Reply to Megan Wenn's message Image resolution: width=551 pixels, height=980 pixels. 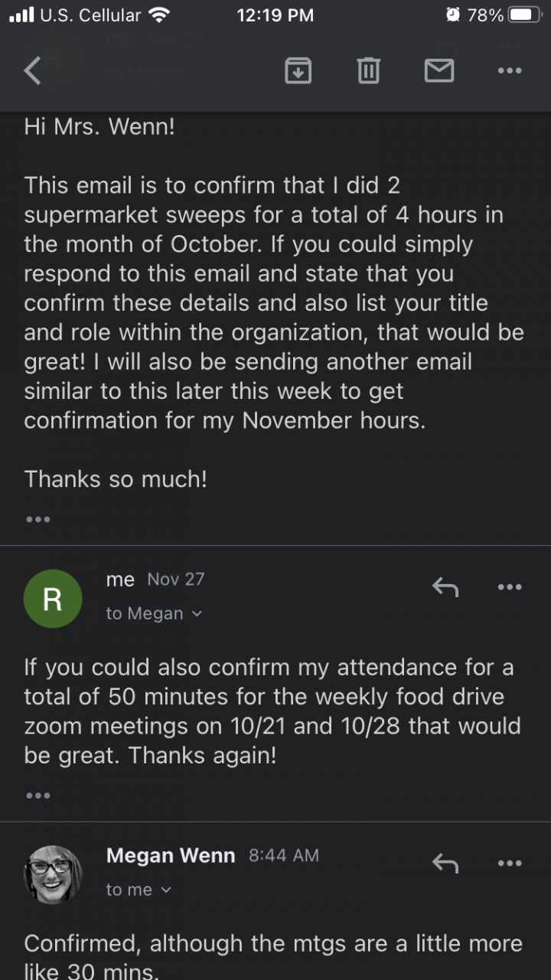tap(445, 864)
